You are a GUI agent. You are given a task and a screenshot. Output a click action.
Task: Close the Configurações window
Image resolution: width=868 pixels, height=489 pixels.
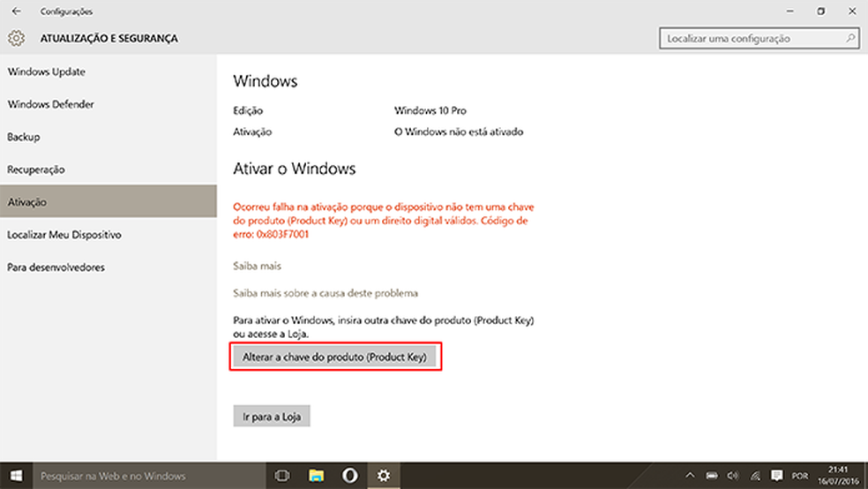tap(852, 11)
